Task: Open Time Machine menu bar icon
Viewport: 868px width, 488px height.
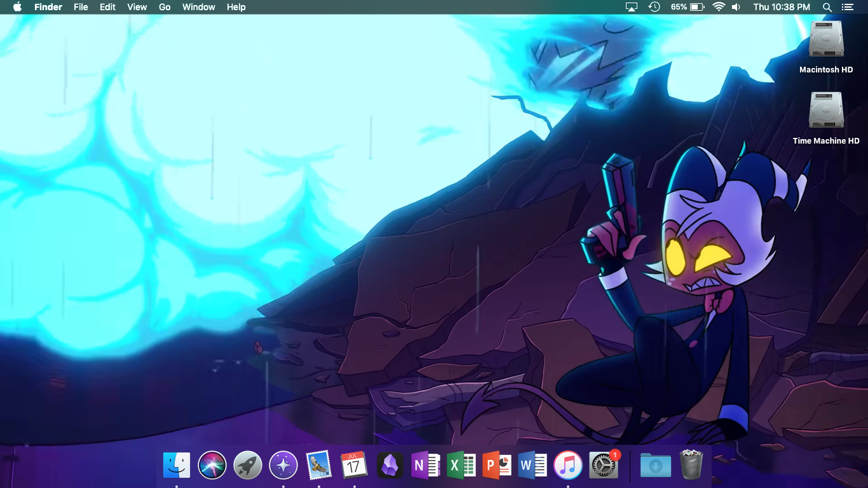Action: point(654,7)
